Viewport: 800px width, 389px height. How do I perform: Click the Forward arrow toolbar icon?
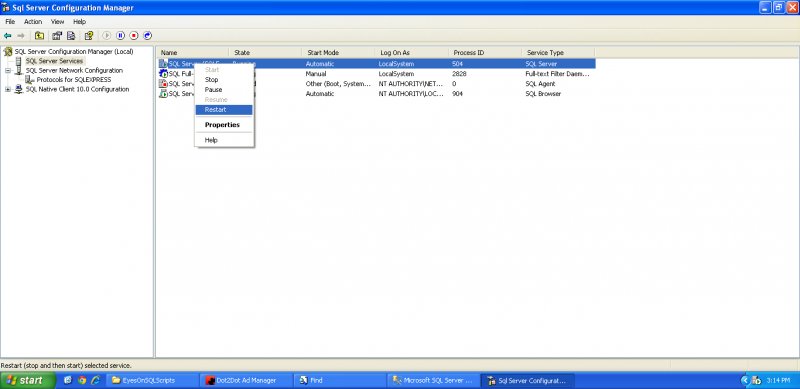pyautogui.click(x=21, y=36)
